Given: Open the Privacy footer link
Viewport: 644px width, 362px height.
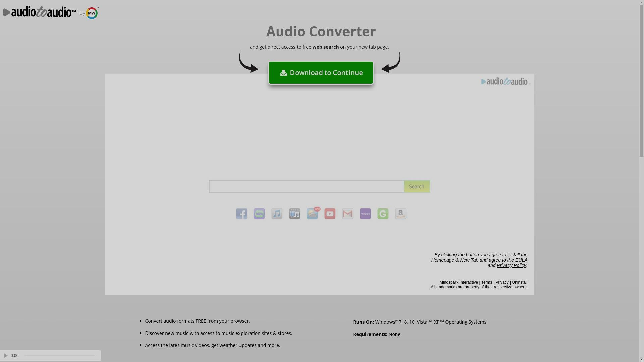Looking at the screenshot, I should point(502,282).
